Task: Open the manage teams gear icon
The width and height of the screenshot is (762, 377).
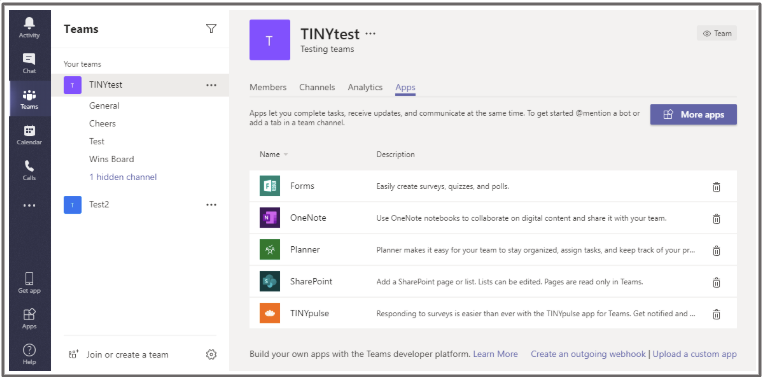Action: pos(211,355)
